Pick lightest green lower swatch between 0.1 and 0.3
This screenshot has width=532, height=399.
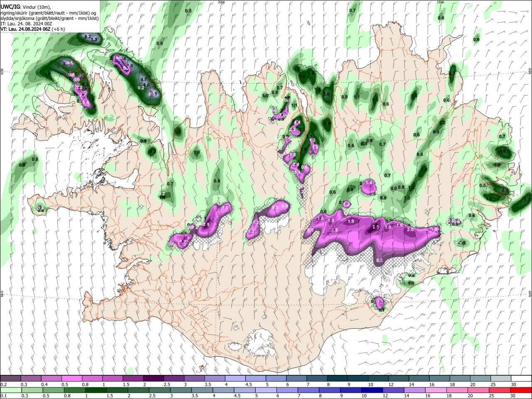[10, 390]
